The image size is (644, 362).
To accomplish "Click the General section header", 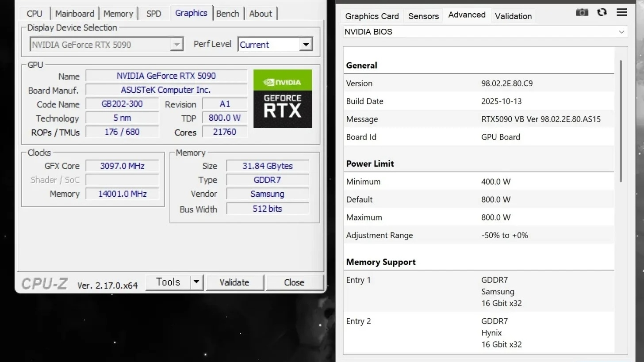I will [361, 65].
